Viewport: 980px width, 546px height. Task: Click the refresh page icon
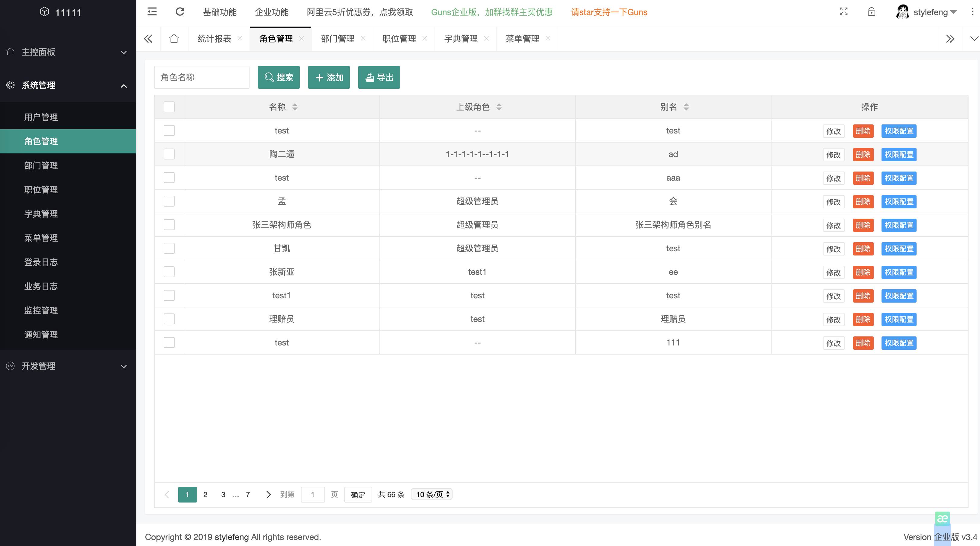click(x=180, y=12)
